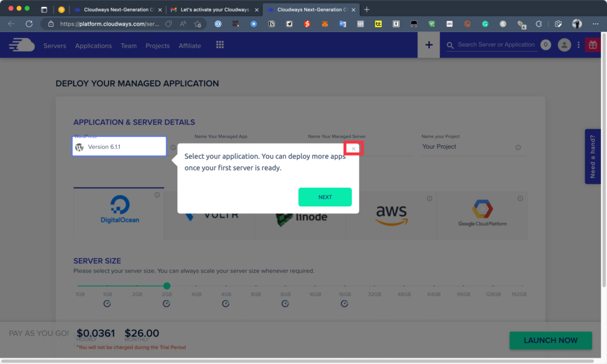Screen dimensions: 607x364
Task: Select the AWS provider
Action: (x=391, y=215)
